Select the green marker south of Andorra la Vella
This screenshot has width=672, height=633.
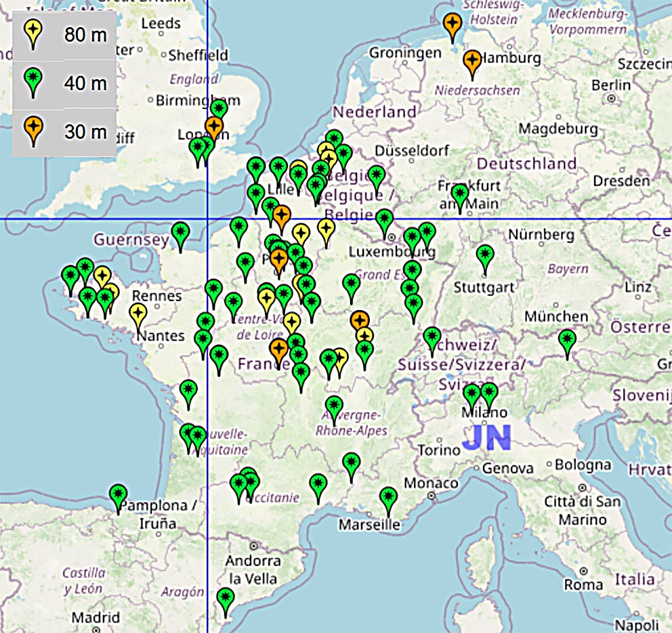226,598
